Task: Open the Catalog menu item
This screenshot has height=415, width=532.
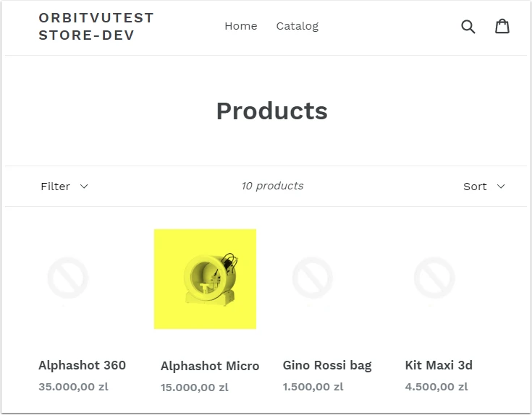Action: (x=297, y=26)
